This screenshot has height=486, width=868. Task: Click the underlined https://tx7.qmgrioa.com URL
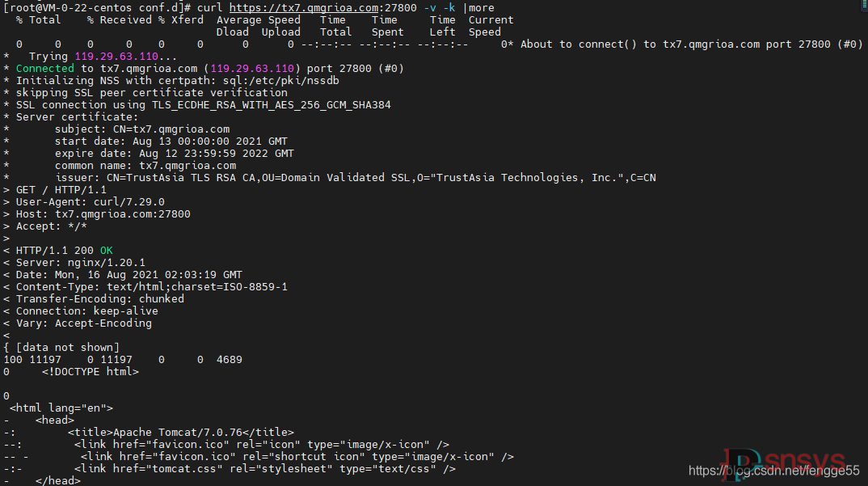pos(303,8)
